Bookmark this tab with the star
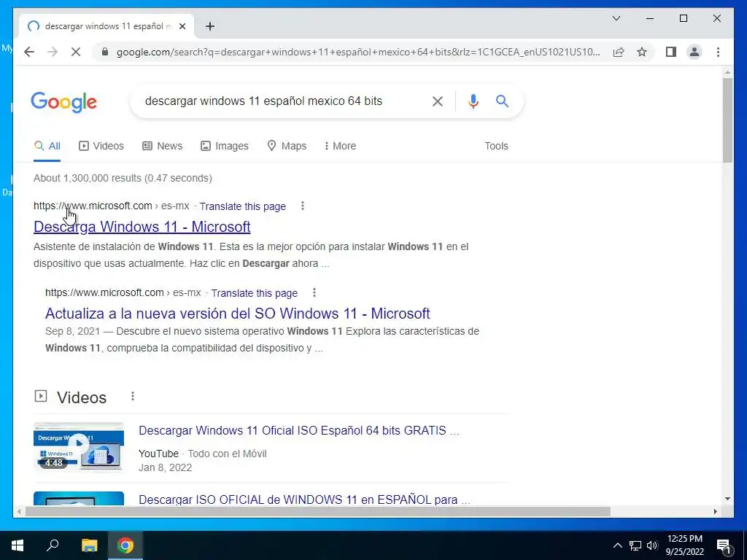Viewport: 747px width, 560px height. pos(642,52)
